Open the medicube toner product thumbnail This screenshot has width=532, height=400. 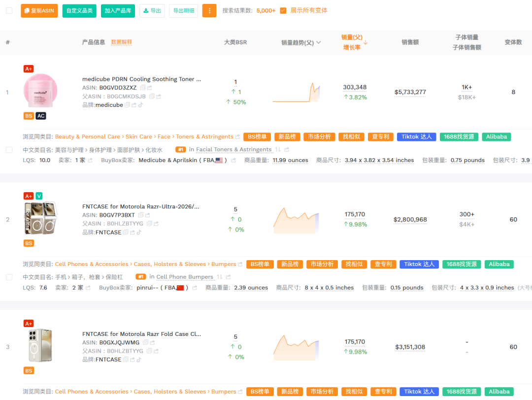coord(40,91)
